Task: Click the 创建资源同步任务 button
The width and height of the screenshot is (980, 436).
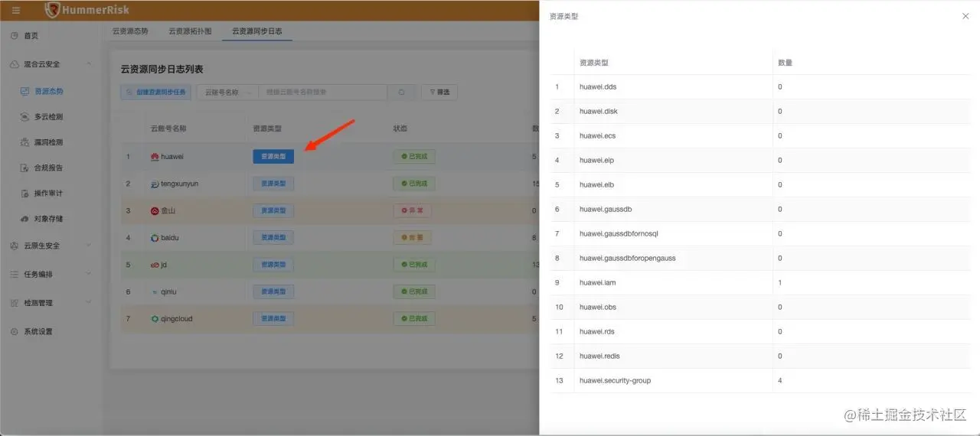Action: point(155,92)
